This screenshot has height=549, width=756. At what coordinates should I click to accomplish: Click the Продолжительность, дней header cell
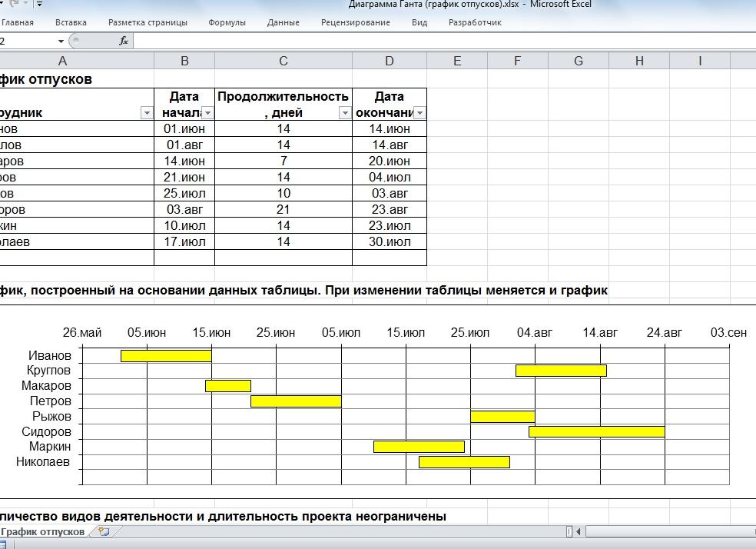283,105
